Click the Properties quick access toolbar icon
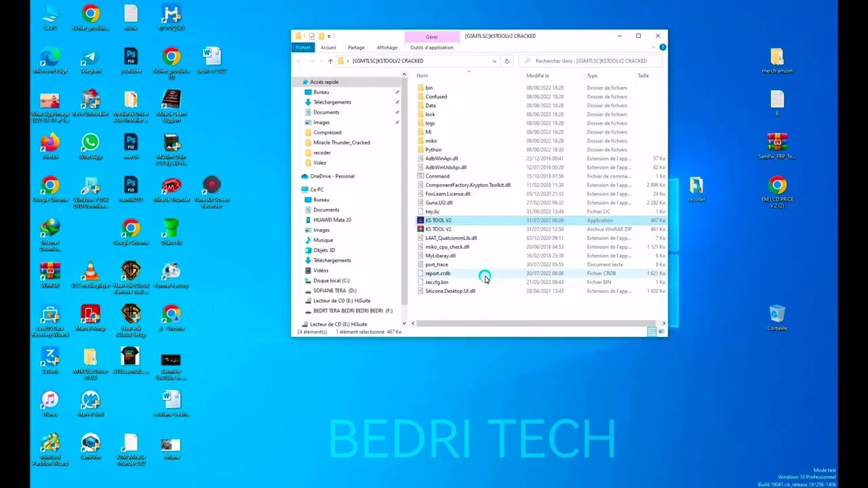This screenshot has height=488, width=868. point(311,36)
